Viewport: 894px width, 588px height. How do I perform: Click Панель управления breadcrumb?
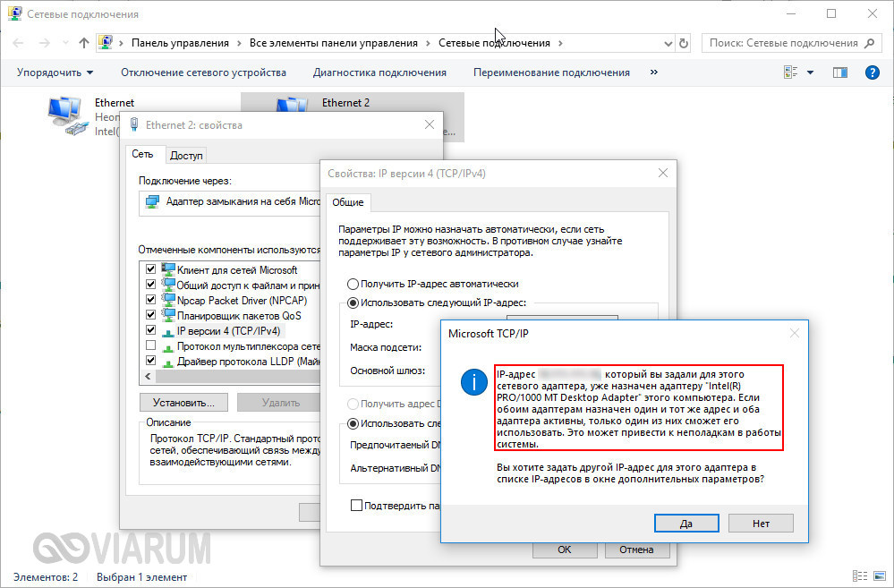pyautogui.click(x=180, y=43)
